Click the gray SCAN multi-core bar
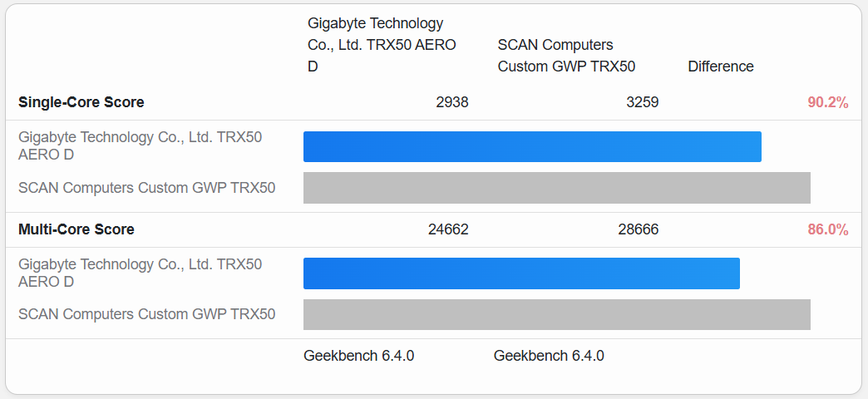 [x=556, y=315]
